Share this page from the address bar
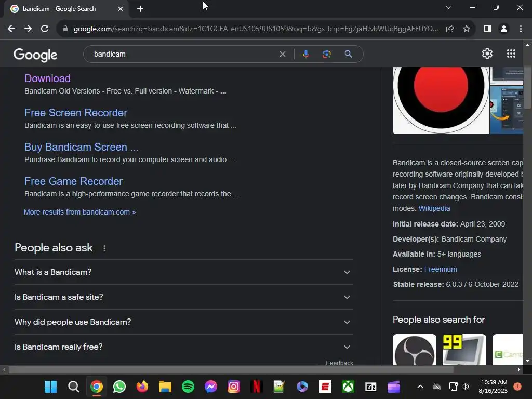 coord(450,29)
